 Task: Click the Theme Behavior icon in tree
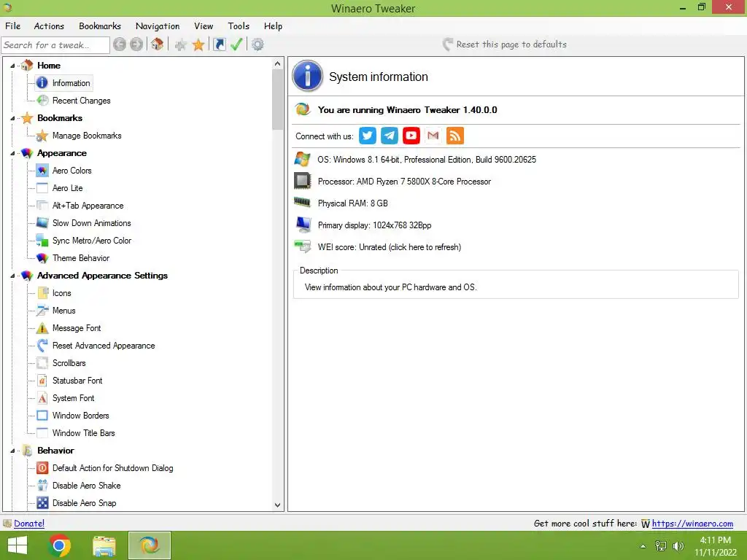click(x=42, y=258)
